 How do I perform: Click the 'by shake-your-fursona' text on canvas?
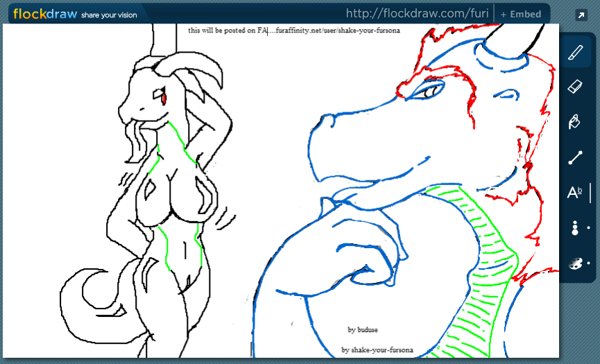tap(377, 350)
